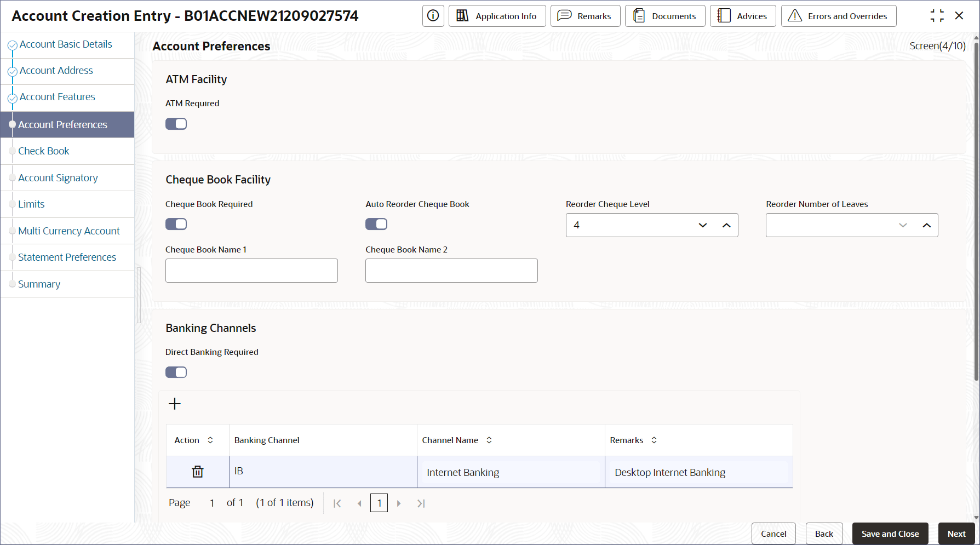Click Cheque Book Name 1 field
980x545 pixels.
point(251,271)
